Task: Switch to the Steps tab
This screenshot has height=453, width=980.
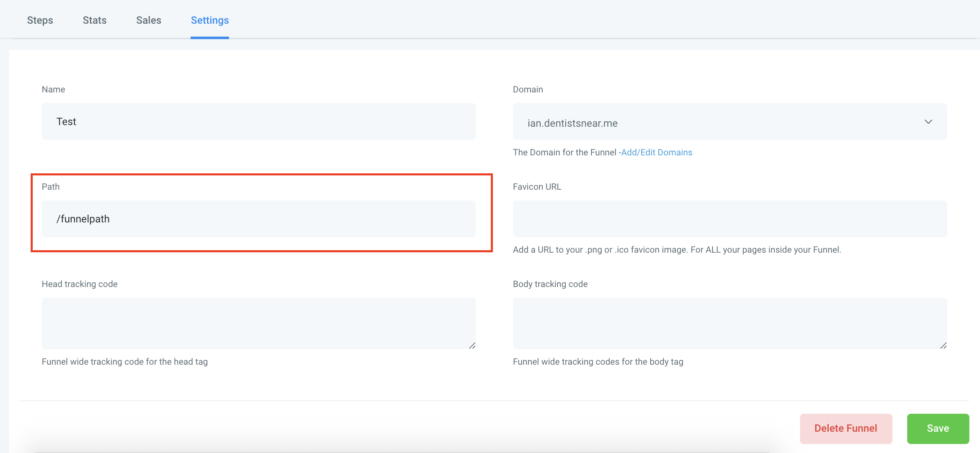Action: 40,20
